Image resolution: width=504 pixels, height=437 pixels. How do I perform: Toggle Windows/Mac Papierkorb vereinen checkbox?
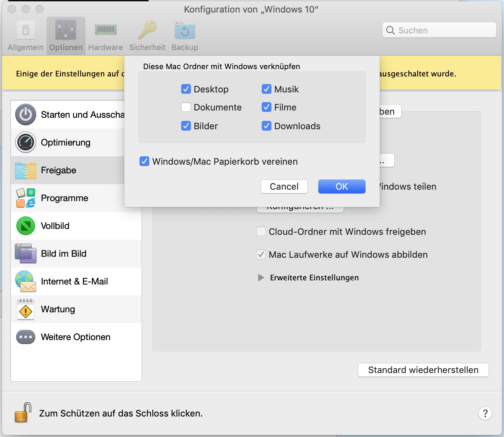point(144,161)
